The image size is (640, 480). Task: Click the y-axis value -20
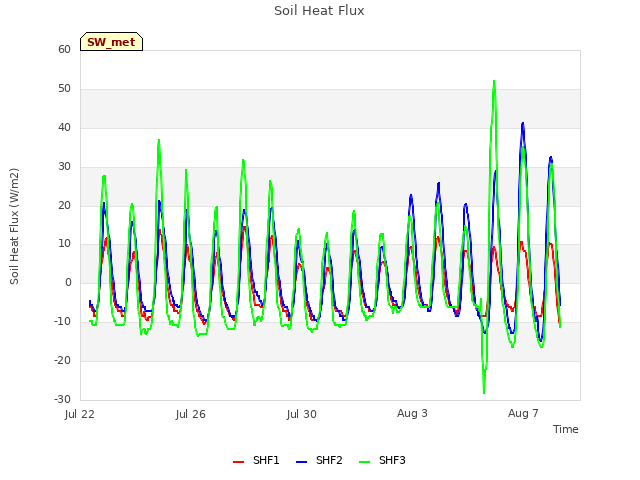point(62,360)
